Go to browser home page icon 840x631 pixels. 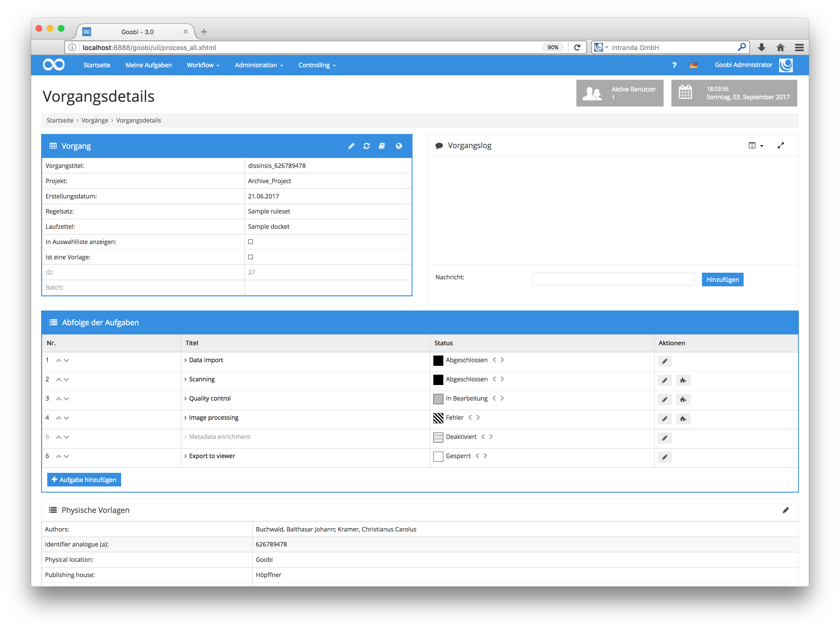(780, 48)
